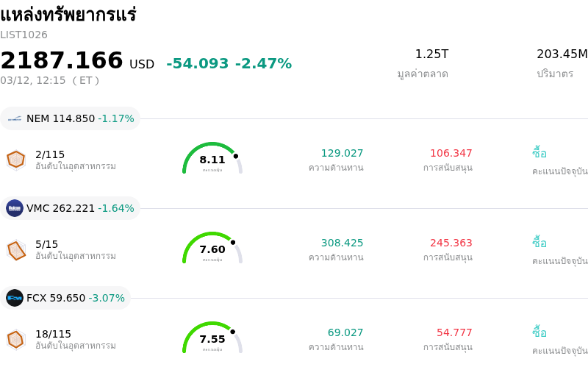This screenshot has height=367, width=588.
Task: Click the แหล่งทรัพยากรแร่ list title
Action: click(68, 15)
